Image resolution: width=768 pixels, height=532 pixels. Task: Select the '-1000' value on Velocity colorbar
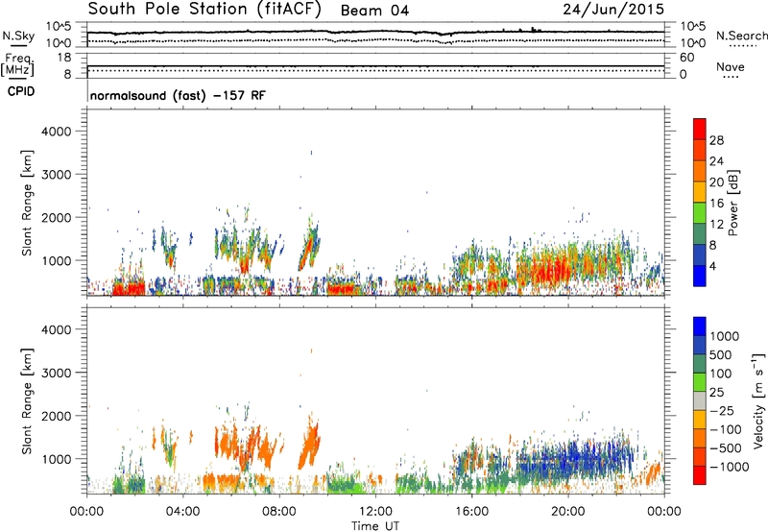click(x=730, y=467)
